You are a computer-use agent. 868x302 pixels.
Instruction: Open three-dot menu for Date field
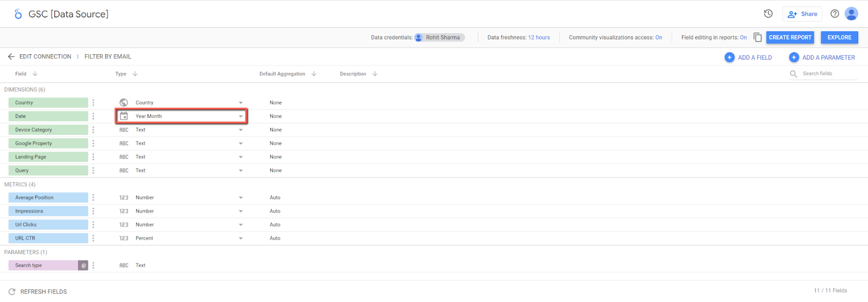pos(93,116)
